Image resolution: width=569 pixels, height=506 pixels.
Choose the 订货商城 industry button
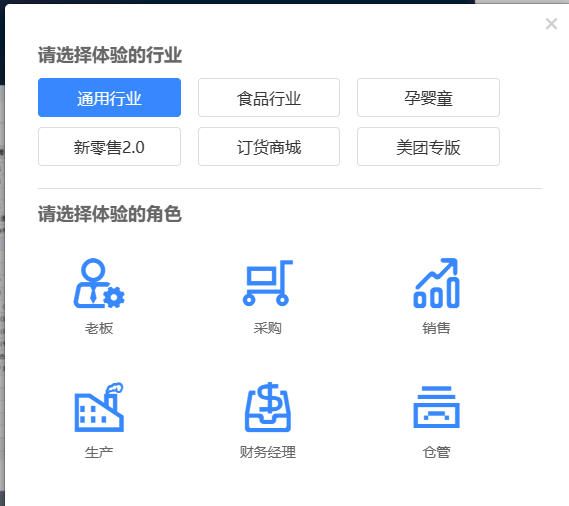tap(269, 147)
